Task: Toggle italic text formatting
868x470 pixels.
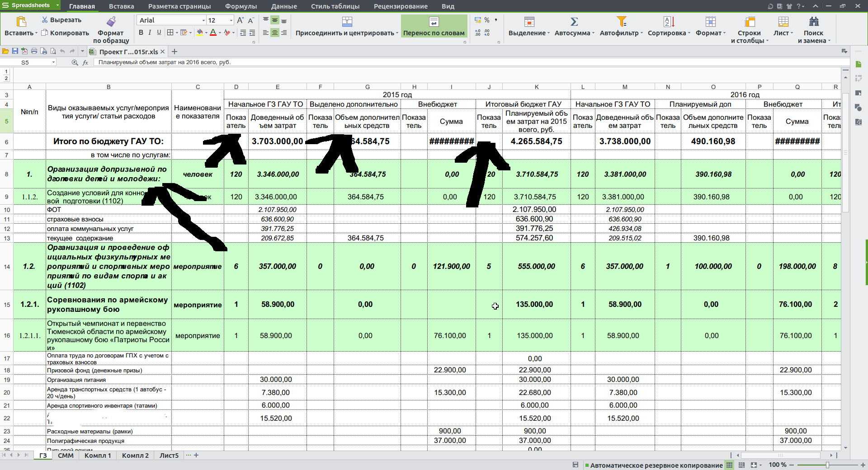Action: point(150,33)
